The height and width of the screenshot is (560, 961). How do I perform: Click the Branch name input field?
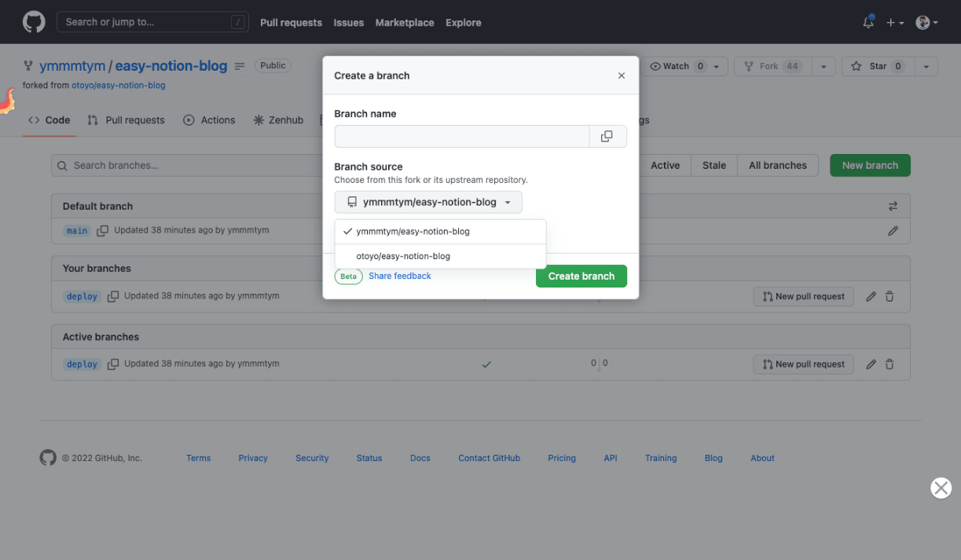[x=461, y=136]
